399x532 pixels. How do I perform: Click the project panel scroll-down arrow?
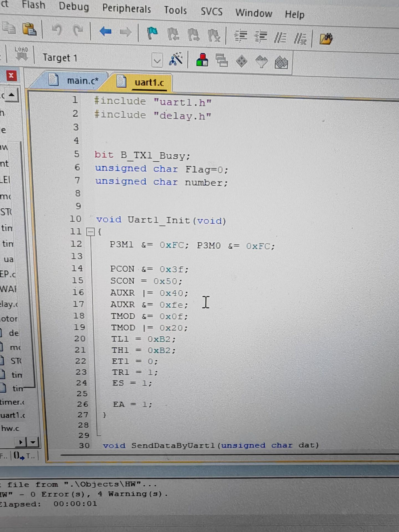pos(33,442)
